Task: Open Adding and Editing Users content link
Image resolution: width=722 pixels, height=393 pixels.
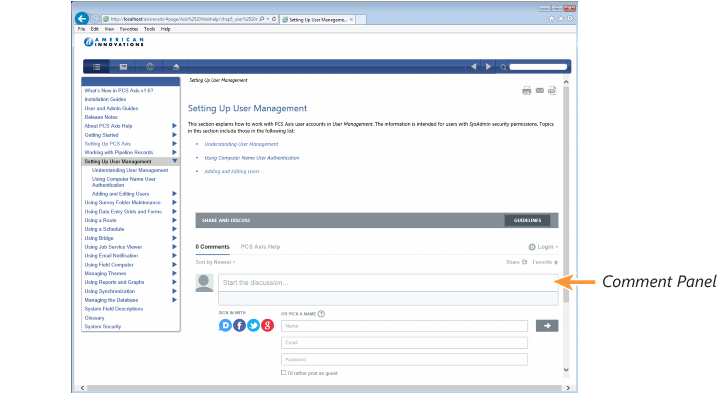Action: (x=232, y=171)
